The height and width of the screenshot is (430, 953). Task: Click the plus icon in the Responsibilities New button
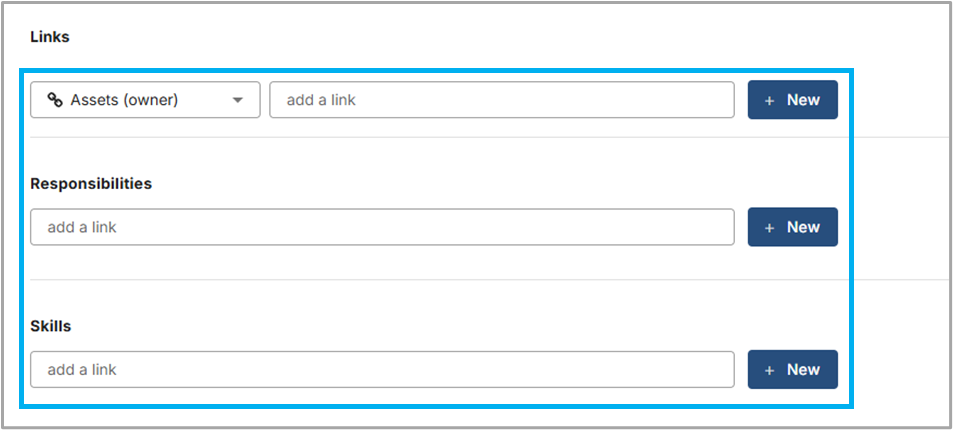[769, 228]
